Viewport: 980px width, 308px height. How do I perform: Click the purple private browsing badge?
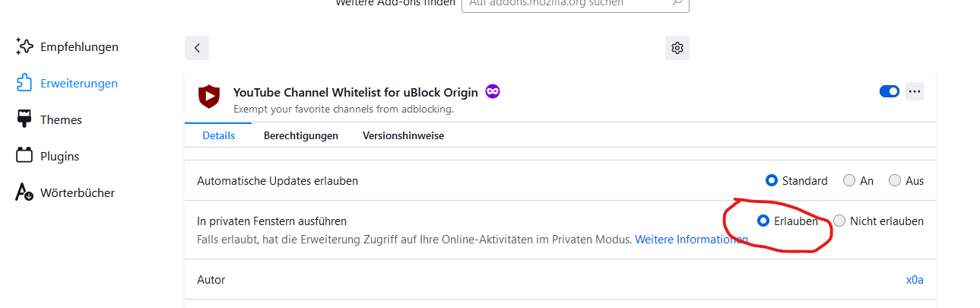pyautogui.click(x=493, y=92)
